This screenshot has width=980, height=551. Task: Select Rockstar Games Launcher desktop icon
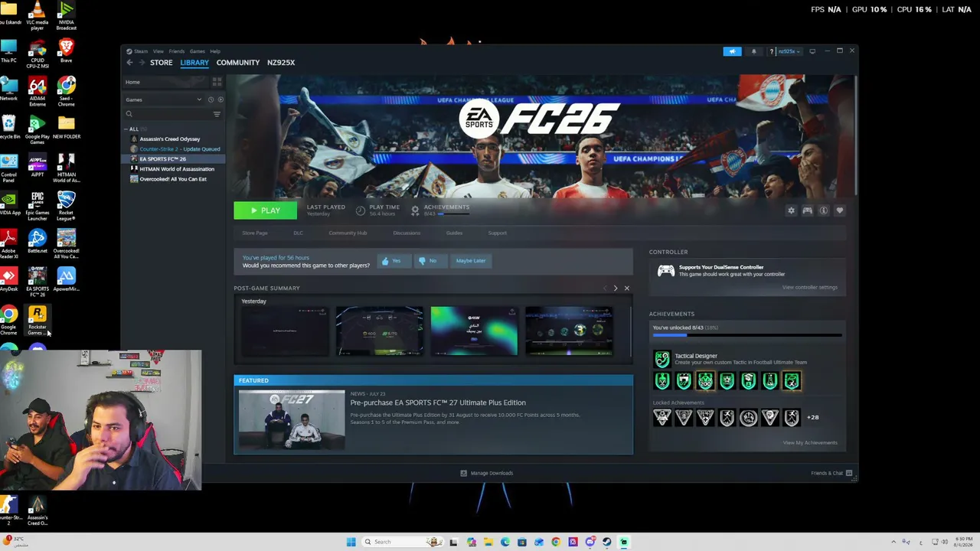pyautogui.click(x=38, y=321)
